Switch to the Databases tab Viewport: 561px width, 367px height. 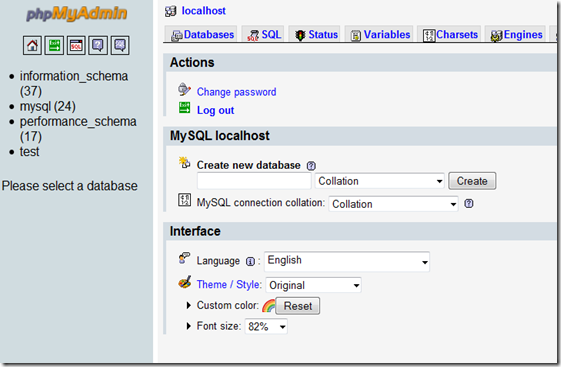(202, 35)
